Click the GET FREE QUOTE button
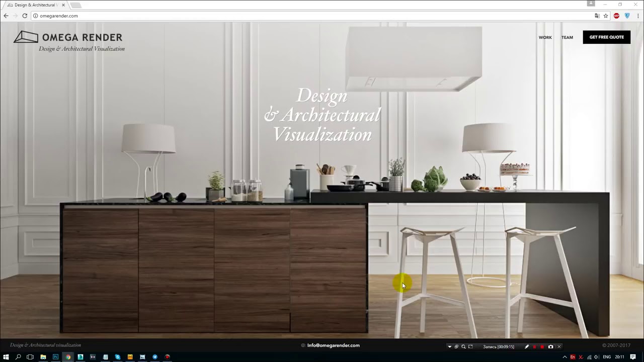This screenshot has width=644, height=362. [x=607, y=37]
